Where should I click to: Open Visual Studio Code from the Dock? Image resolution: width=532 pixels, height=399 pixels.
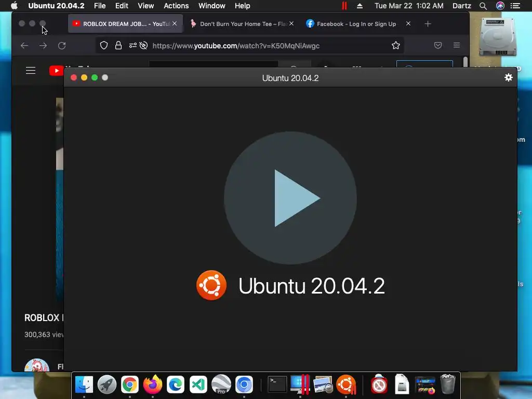click(198, 384)
